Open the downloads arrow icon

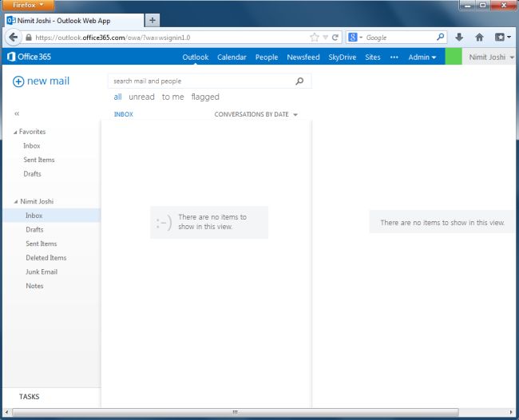coord(459,38)
